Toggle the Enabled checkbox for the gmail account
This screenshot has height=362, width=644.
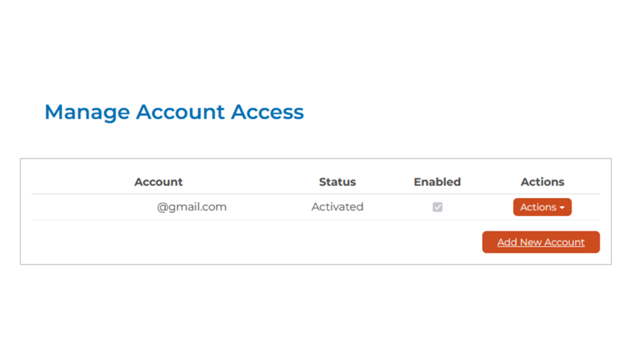coord(438,207)
